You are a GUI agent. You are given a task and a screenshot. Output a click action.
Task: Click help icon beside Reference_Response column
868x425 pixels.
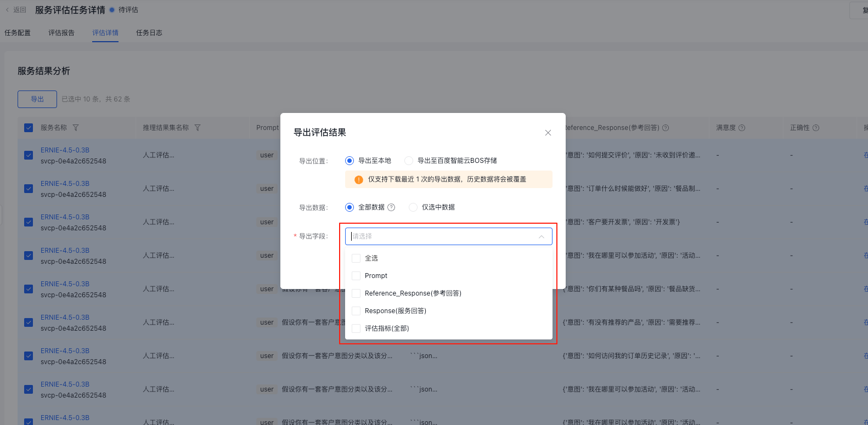pos(666,128)
